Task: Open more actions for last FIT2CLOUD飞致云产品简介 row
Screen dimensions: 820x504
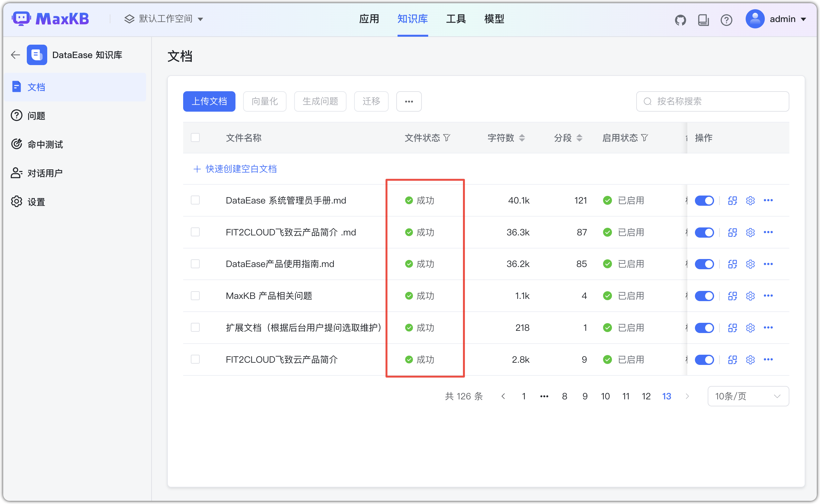Action: [768, 360]
